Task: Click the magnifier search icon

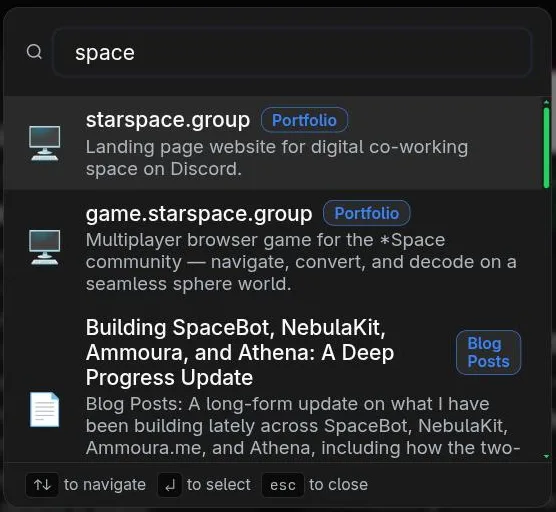Action: tap(34, 52)
